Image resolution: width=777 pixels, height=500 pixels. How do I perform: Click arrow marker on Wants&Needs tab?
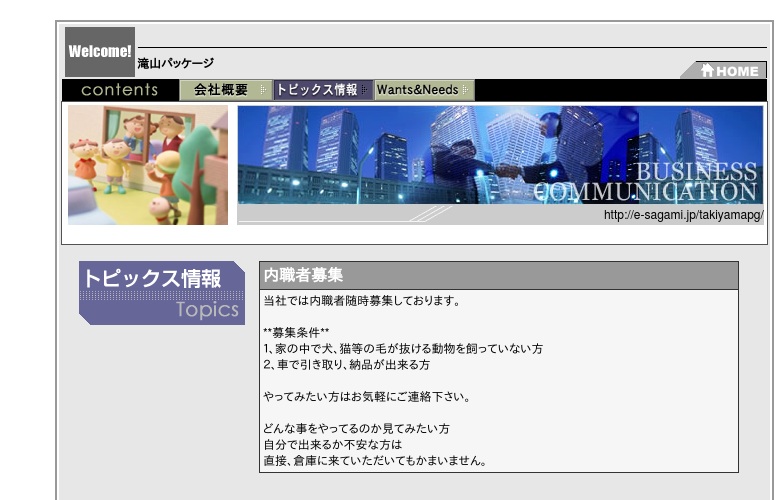pos(467,90)
